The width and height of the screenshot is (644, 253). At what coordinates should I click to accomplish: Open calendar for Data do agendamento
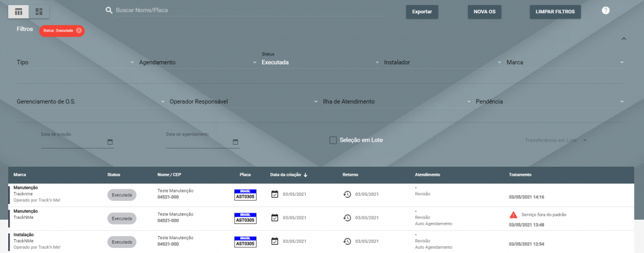click(235, 142)
